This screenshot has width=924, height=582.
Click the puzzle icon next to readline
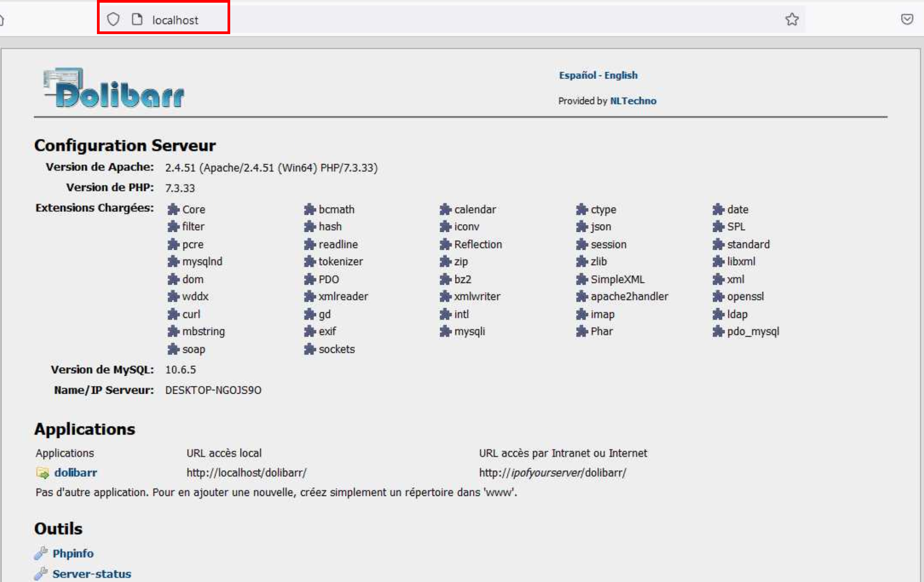(310, 244)
